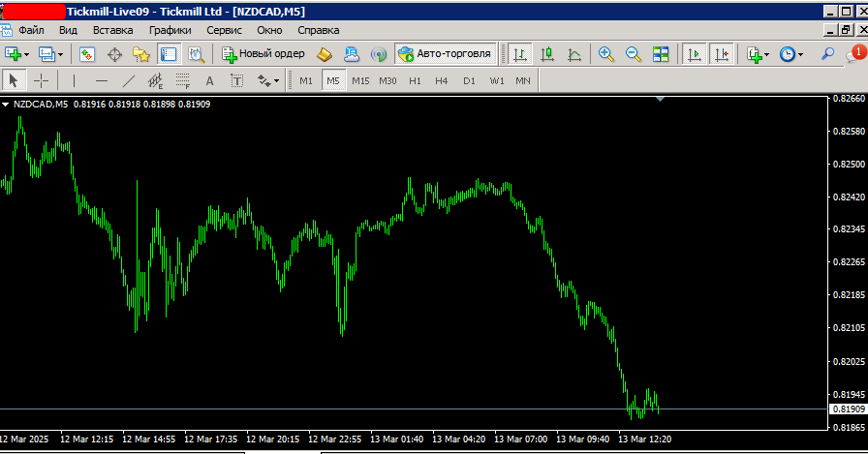
Task: Click the chart shift marker triangle
Action: 660,99
